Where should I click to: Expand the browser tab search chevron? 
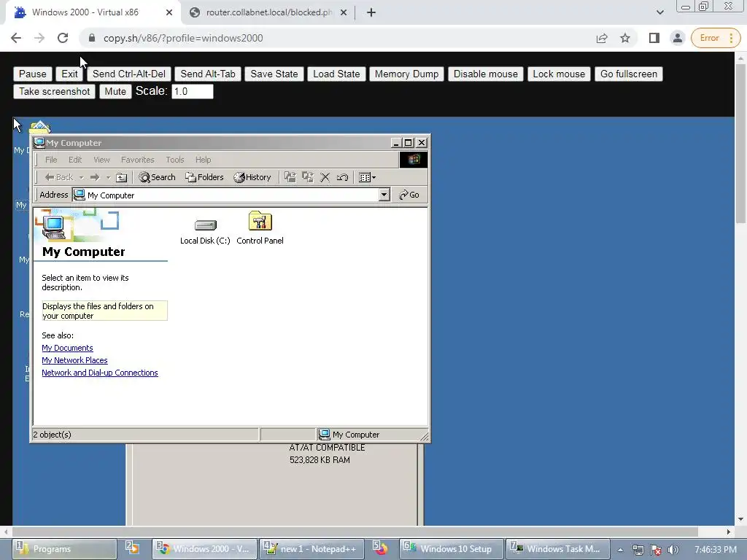659,12
